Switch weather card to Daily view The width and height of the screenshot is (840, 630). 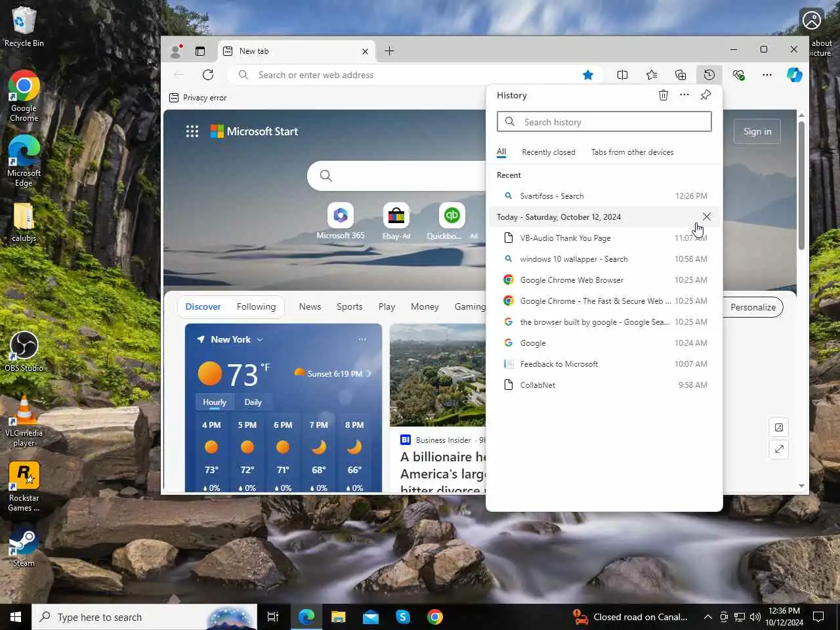coord(253,402)
